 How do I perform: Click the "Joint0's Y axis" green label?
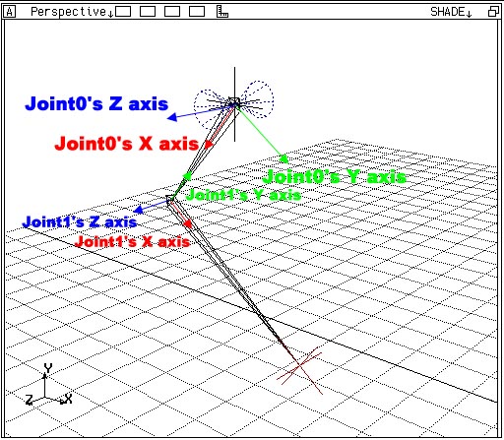[x=335, y=177]
